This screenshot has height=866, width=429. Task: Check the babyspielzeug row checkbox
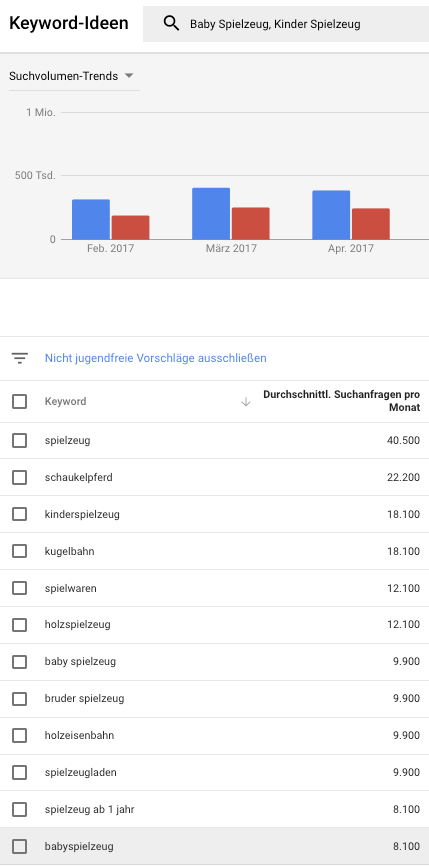(19, 846)
